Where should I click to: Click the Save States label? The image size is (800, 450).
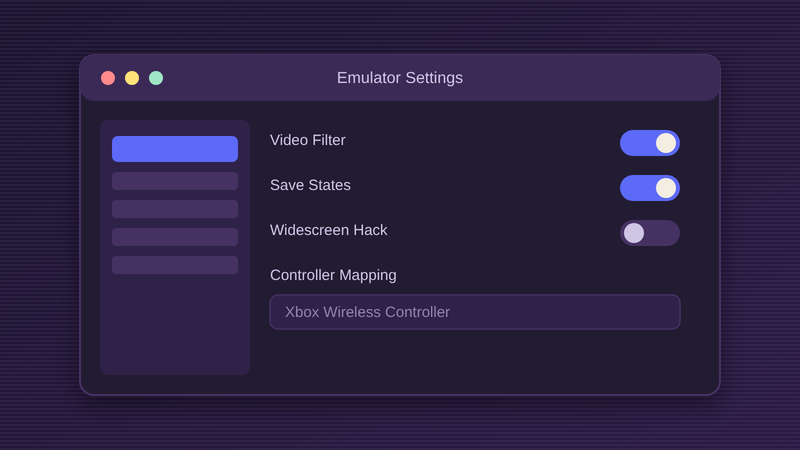click(x=310, y=185)
